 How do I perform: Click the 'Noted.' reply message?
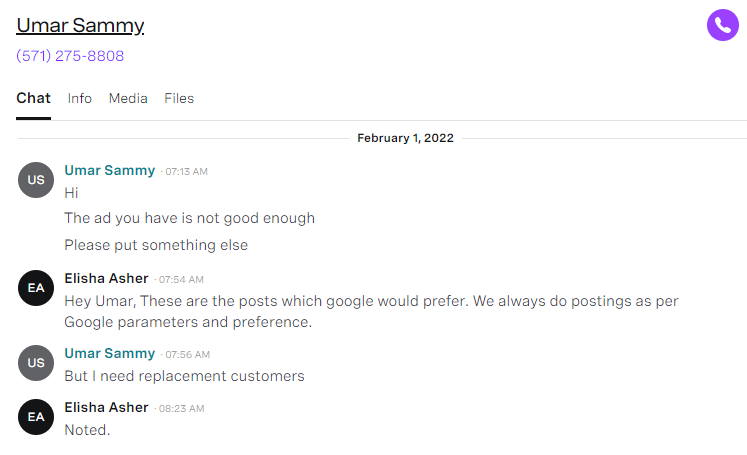pyautogui.click(x=87, y=430)
